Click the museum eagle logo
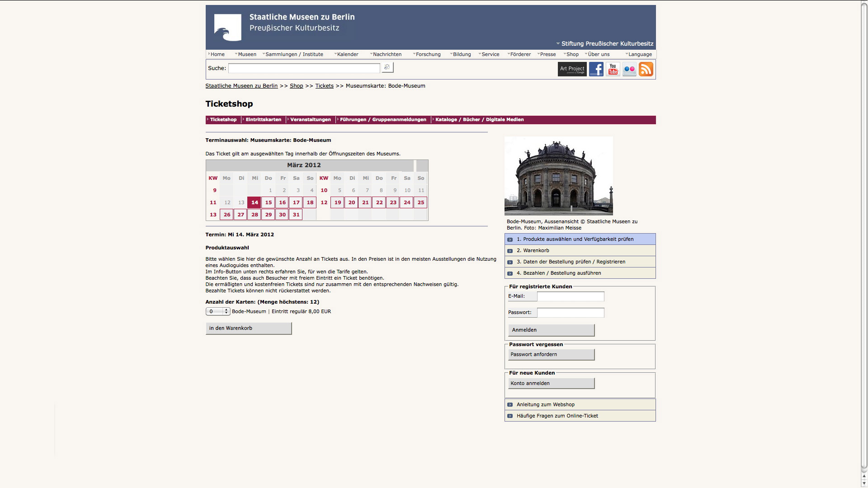 [227, 28]
